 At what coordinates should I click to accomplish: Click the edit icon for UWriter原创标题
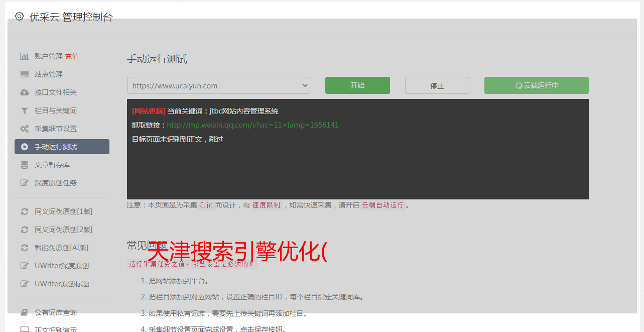pos(24,284)
